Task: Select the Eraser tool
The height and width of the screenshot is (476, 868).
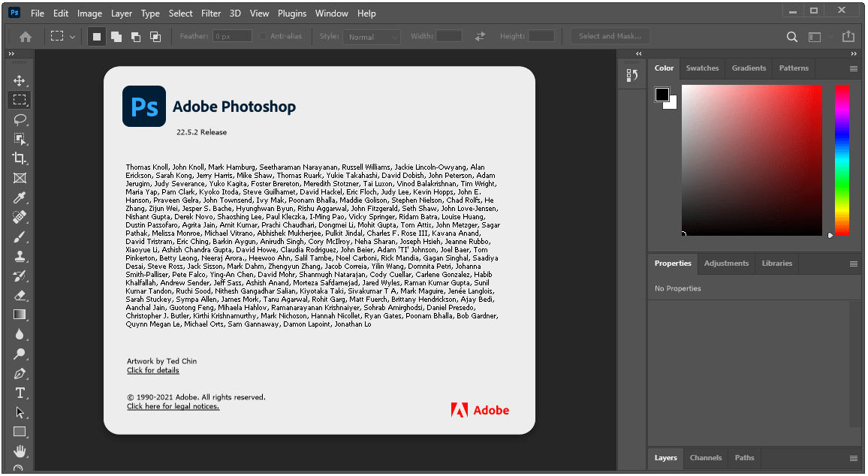Action: [20, 295]
